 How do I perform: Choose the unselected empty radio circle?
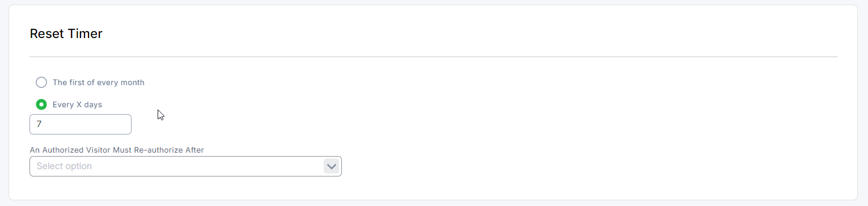(x=41, y=82)
